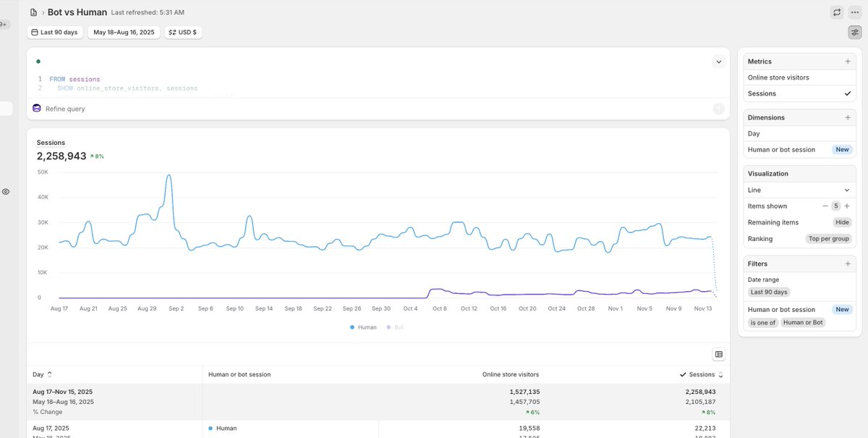This screenshot has width=868, height=438.
Task: Open the Last 90 days date picker
Action: pyautogui.click(x=54, y=33)
